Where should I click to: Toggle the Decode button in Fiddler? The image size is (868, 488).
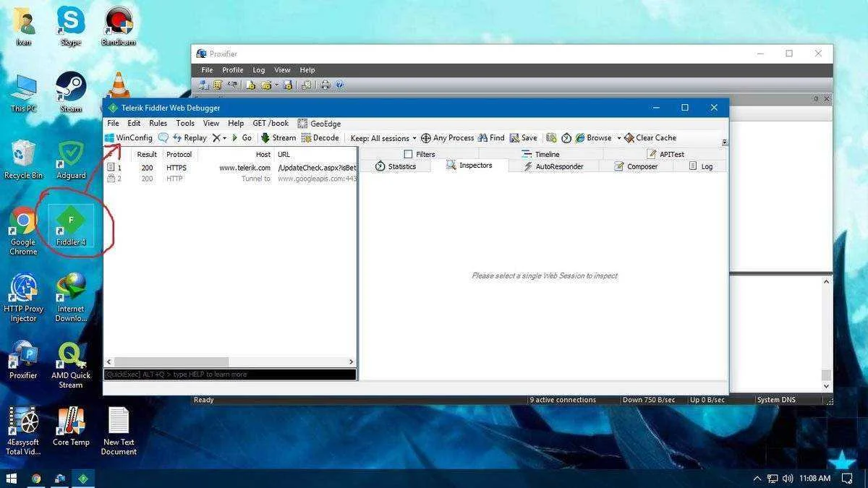point(320,137)
